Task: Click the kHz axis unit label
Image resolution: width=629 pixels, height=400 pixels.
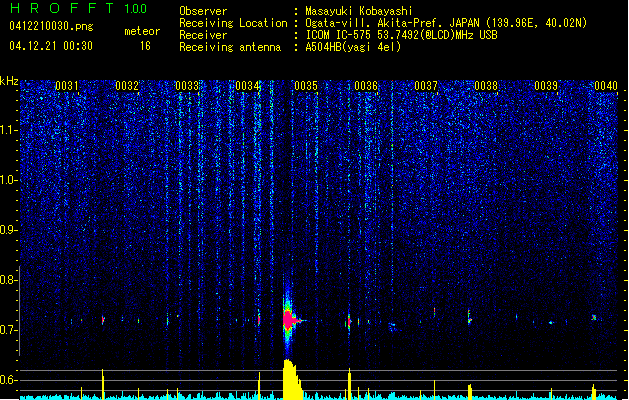Action: pos(9,81)
